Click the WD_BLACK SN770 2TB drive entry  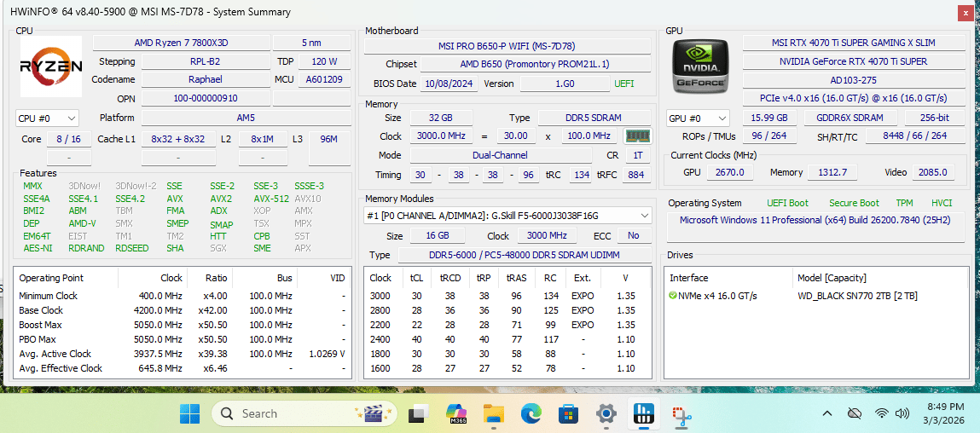coord(857,296)
